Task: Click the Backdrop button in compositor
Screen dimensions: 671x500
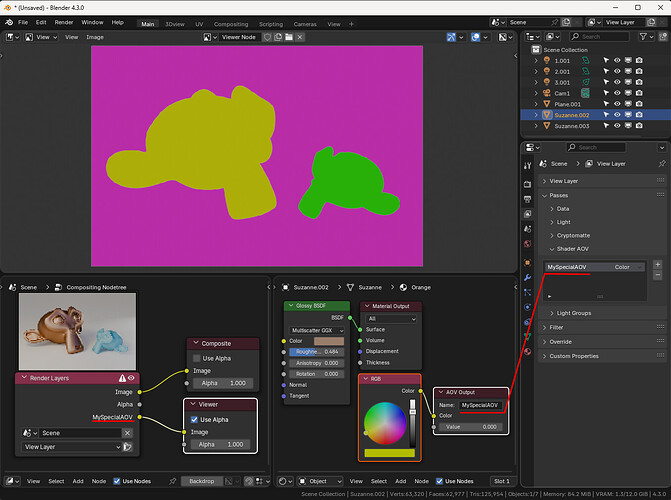Action: coord(202,481)
